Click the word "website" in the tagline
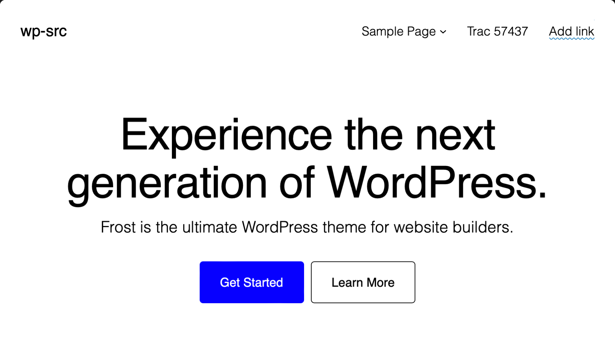The image size is (615, 364). 421,227
